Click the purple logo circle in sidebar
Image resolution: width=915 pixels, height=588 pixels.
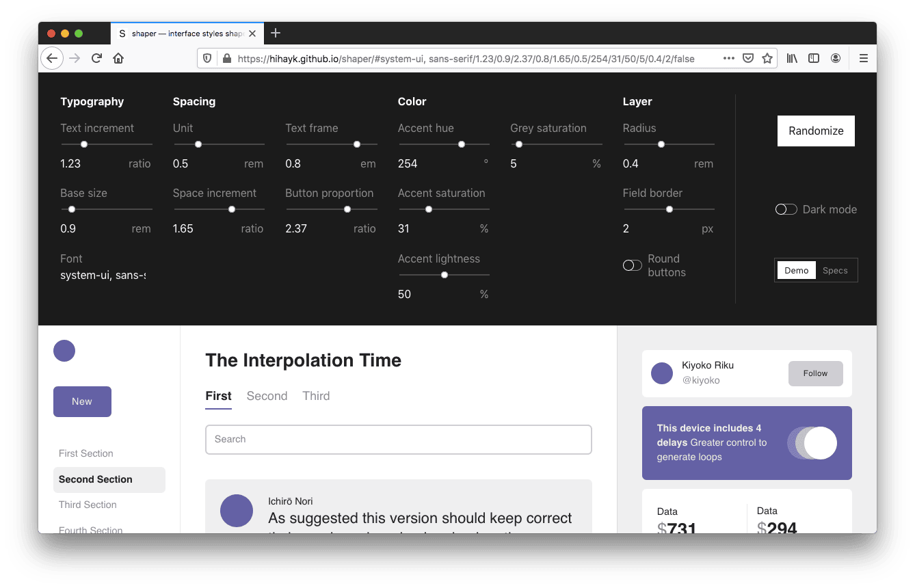pos(64,351)
